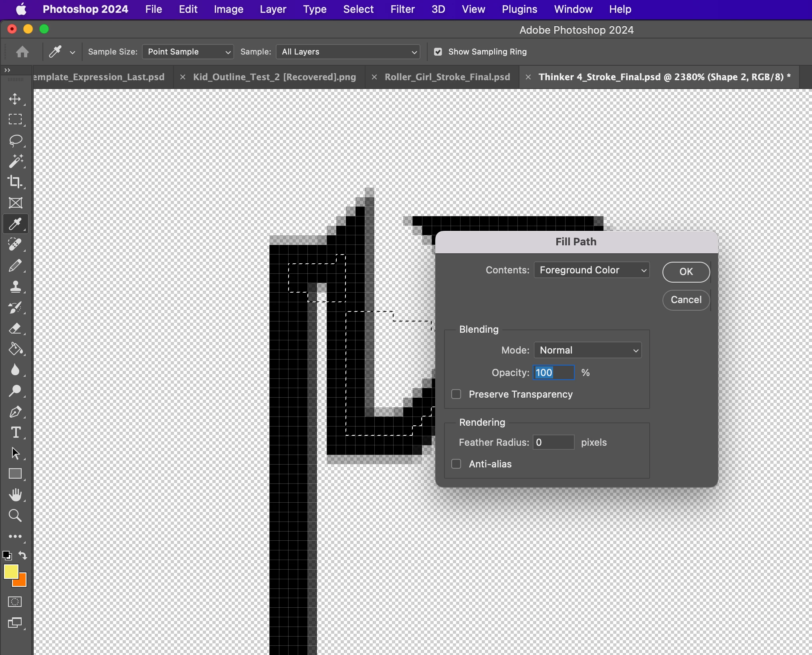Click OK in Fill Path dialog
812x655 pixels.
(x=686, y=272)
